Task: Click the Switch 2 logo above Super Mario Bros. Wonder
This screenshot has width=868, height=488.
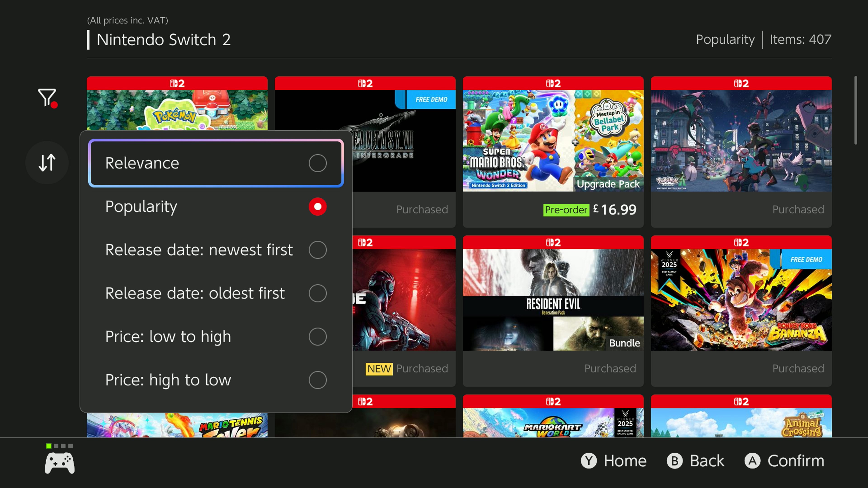Action: (553, 83)
